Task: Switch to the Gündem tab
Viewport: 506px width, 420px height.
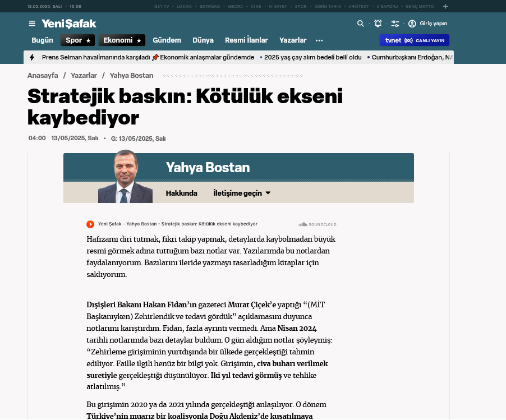Action: (x=167, y=40)
